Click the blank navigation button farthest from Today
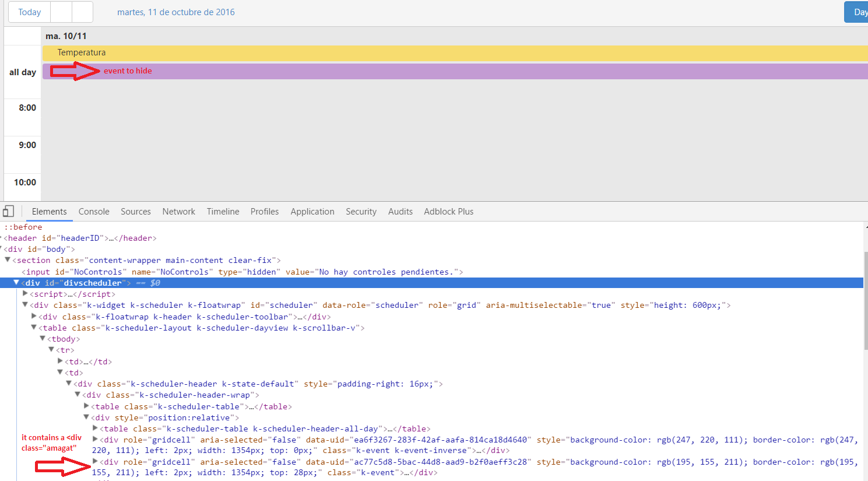The height and width of the screenshot is (481, 868). point(82,12)
